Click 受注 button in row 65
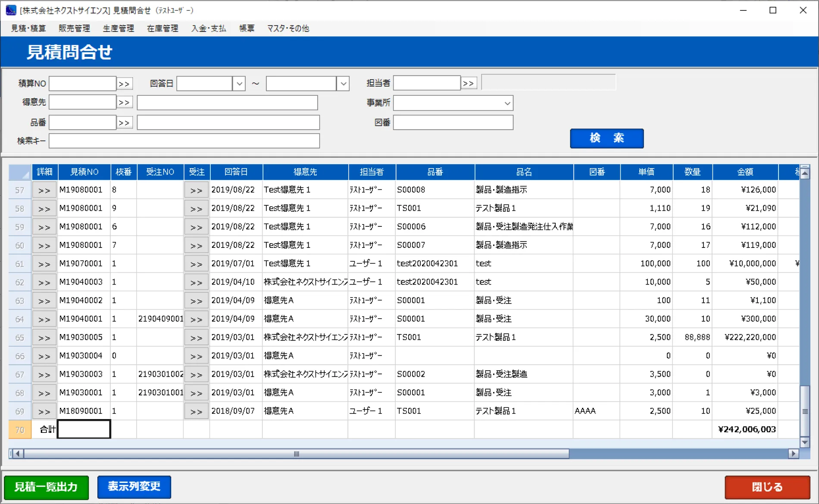Viewport: 819px width, 504px height. click(x=197, y=338)
